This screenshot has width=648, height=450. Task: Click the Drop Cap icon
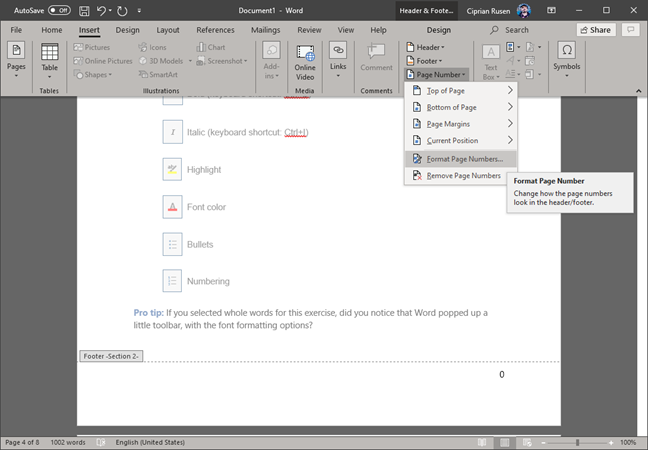[x=512, y=74]
